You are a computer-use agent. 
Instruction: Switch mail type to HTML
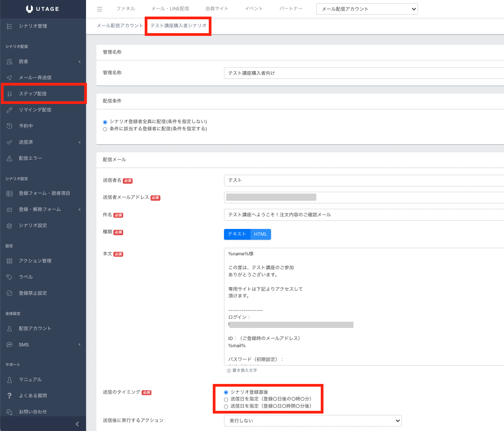260,234
